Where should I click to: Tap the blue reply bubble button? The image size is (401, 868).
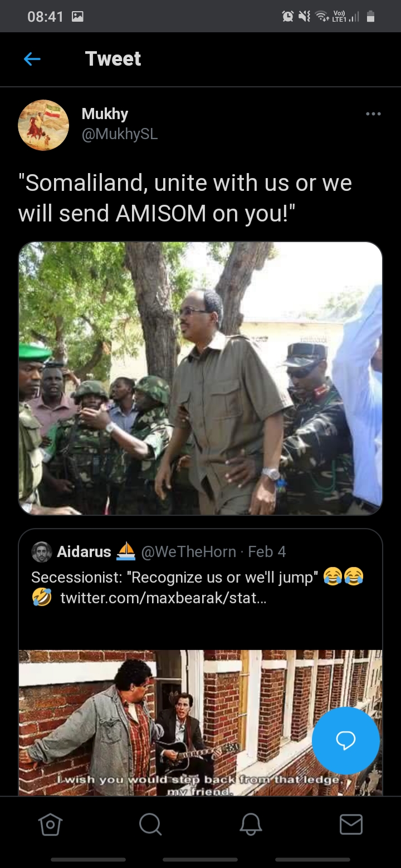(346, 740)
